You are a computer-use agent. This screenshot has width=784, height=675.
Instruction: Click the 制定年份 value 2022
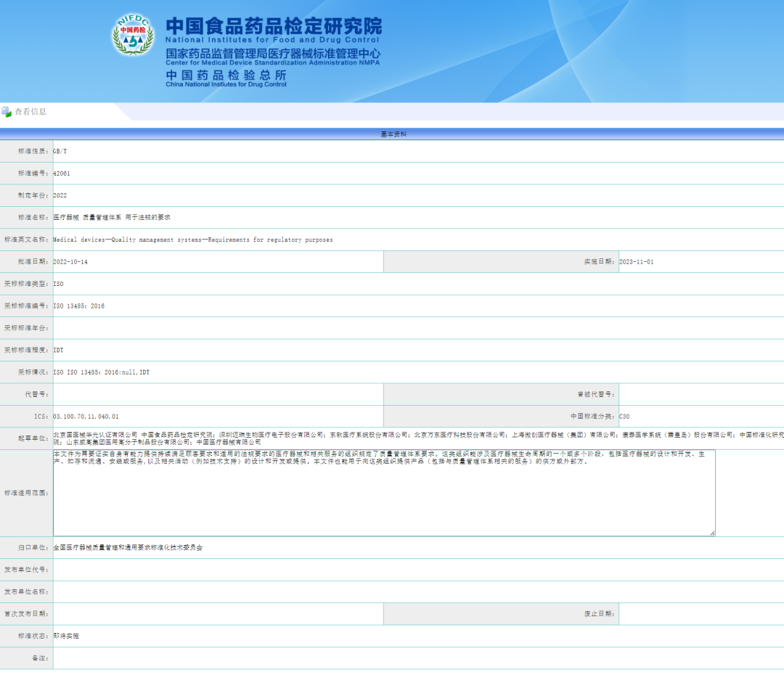click(x=60, y=195)
